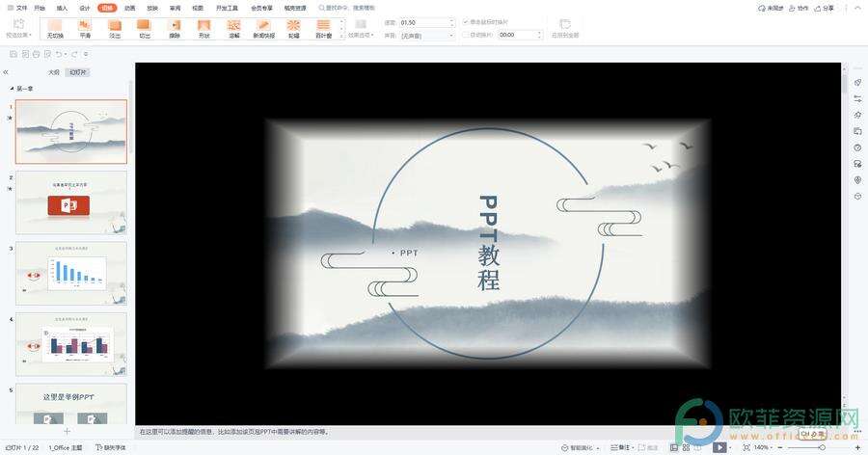The image size is (868, 455).
Task: Switch to normal view icon in status bar
Action: (x=674, y=447)
